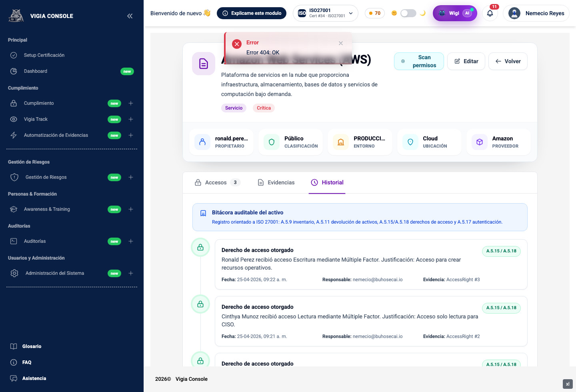This screenshot has width=576, height=392.
Task: Open the Nemecio Reyes profile menu
Action: click(536, 13)
